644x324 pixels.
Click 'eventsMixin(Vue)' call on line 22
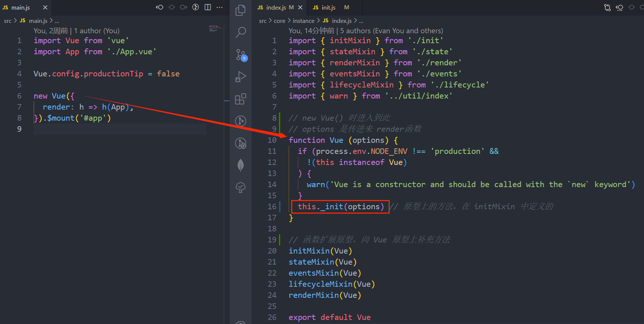click(325, 273)
